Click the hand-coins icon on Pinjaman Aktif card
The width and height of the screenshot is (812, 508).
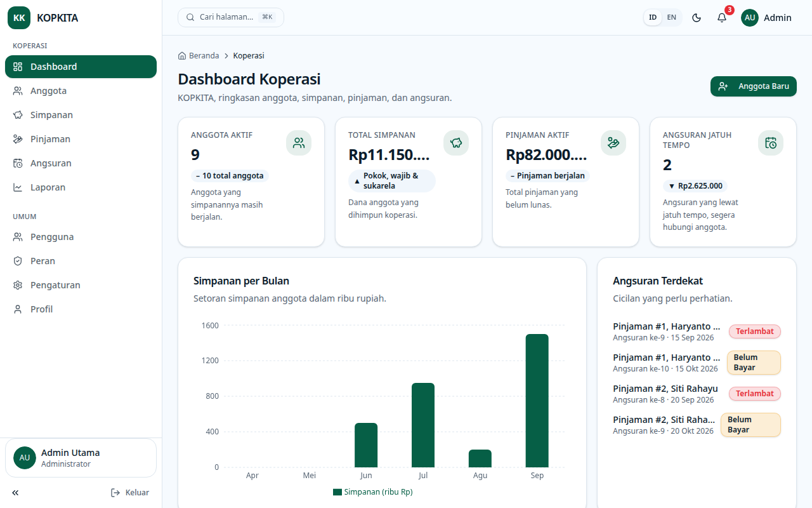pyautogui.click(x=613, y=143)
